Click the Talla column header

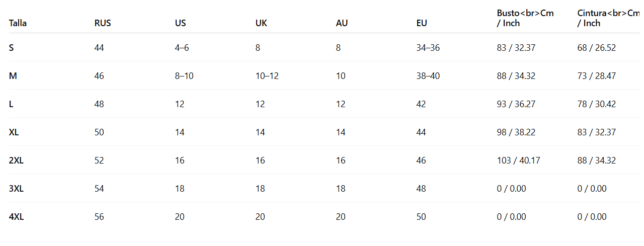click(x=18, y=23)
